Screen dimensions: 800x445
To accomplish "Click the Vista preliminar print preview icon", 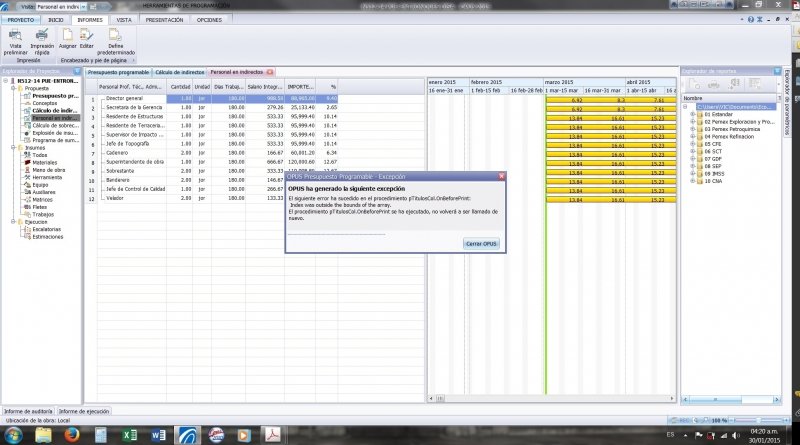I will coord(15,34).
